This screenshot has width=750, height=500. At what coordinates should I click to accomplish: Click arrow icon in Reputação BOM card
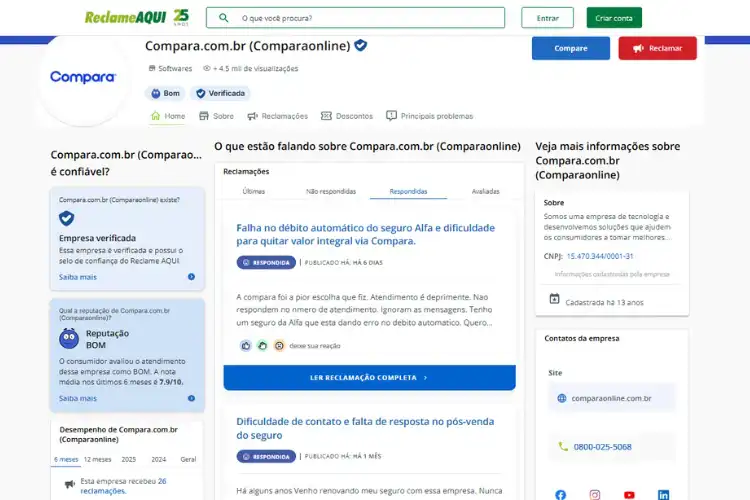(191, 398)
